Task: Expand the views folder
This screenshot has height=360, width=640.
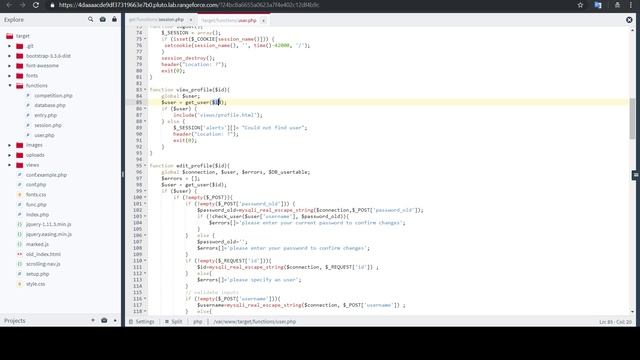Action: click(10, 165)
